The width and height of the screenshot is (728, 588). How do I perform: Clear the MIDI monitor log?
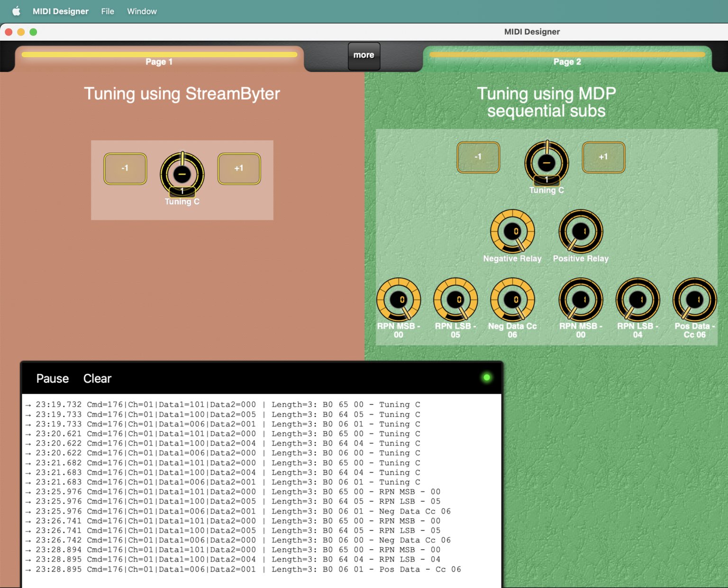click(x=97, y=379)
